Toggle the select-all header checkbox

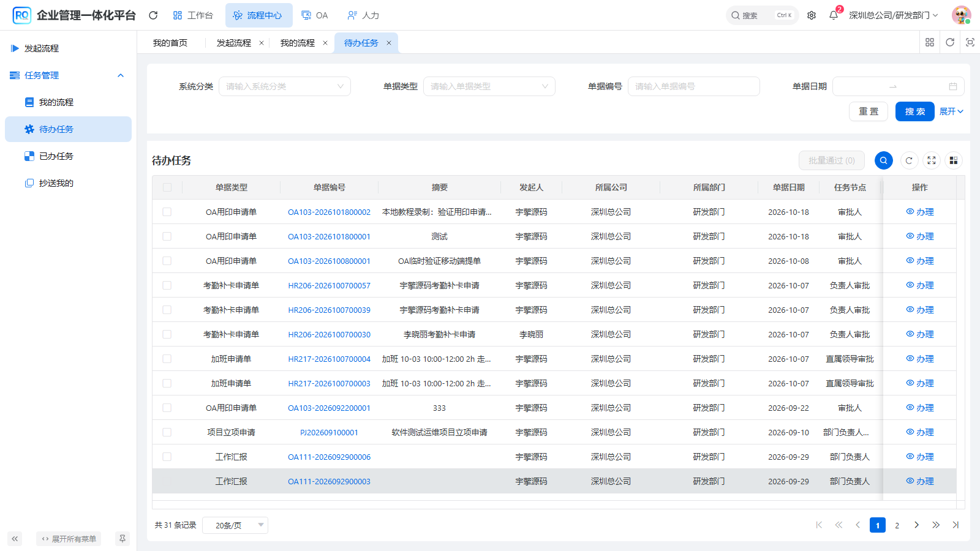coord(167,187)
